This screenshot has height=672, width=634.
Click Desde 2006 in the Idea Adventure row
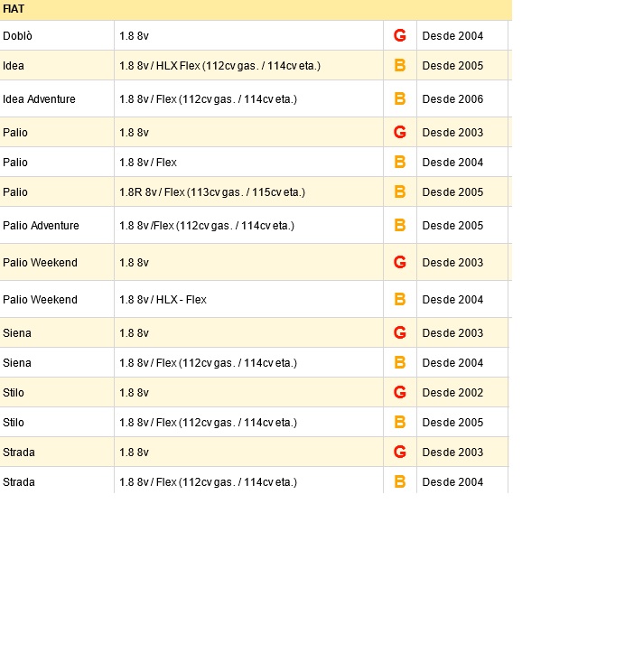click(x=452, y=99)
